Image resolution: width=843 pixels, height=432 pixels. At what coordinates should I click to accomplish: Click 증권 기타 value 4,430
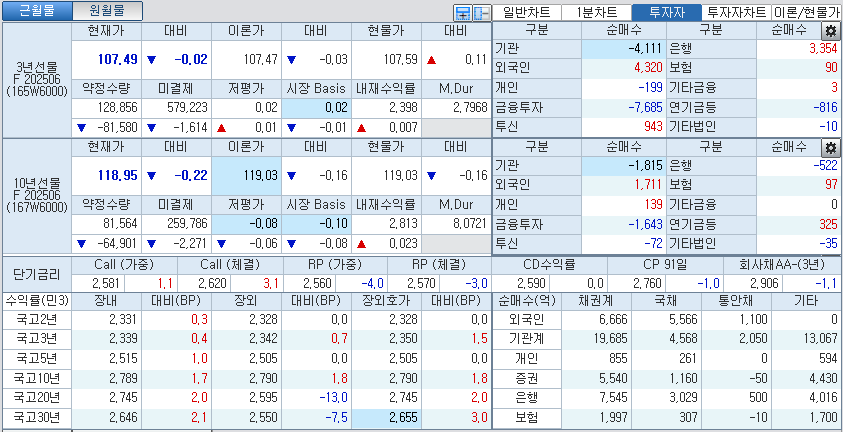(823, 378)
